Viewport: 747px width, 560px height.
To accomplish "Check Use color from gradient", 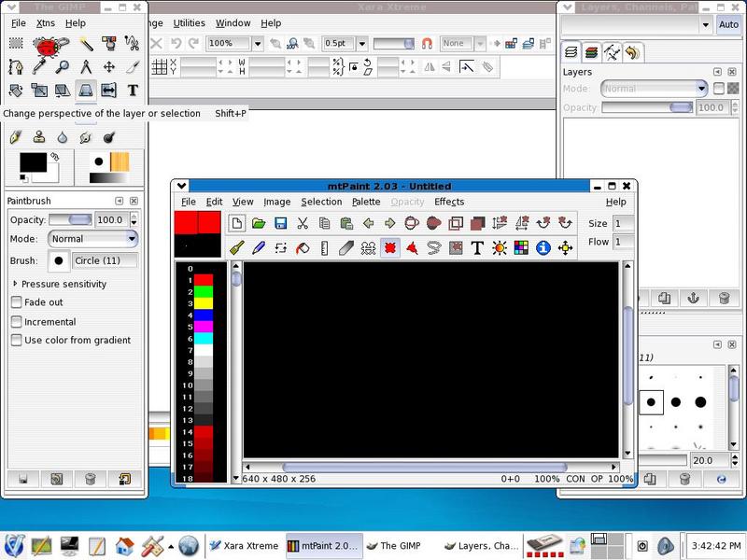I will tap(17, 340).
